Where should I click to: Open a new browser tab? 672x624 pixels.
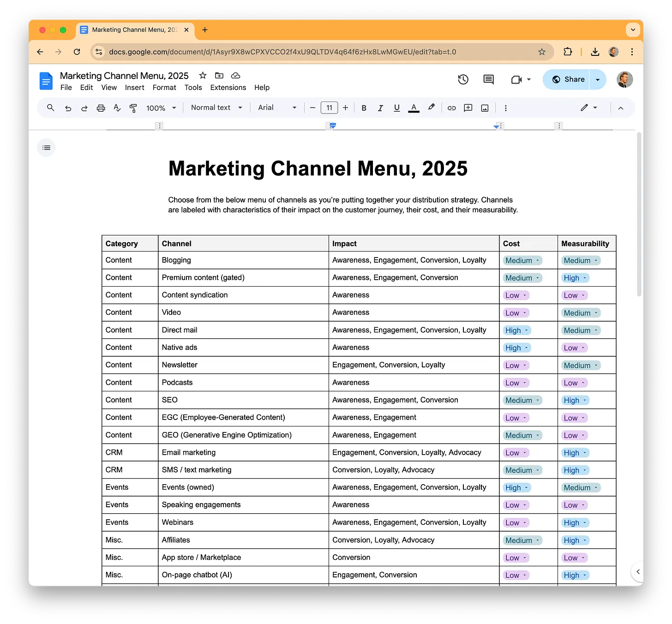(x=205, y=30)
